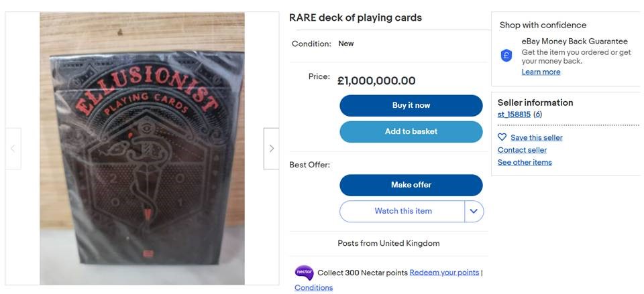The image size is (644, 294).
Task: Watch this item
Action: (x=402, y=211)
